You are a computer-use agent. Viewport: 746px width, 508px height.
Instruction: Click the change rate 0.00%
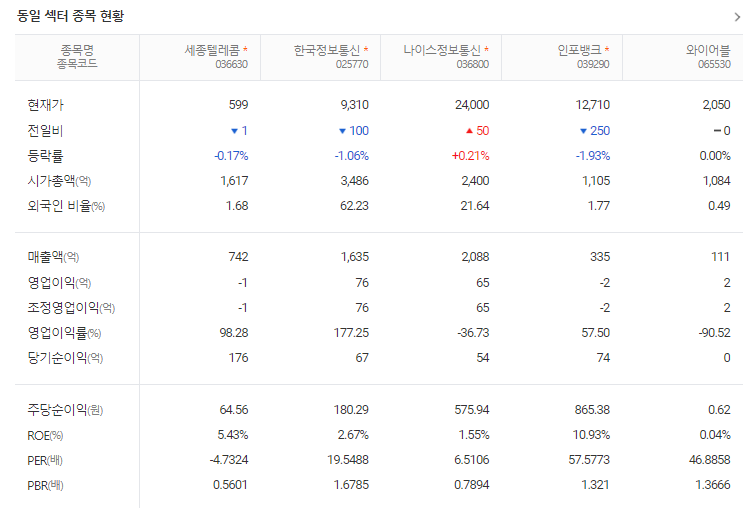coord(715,156)
